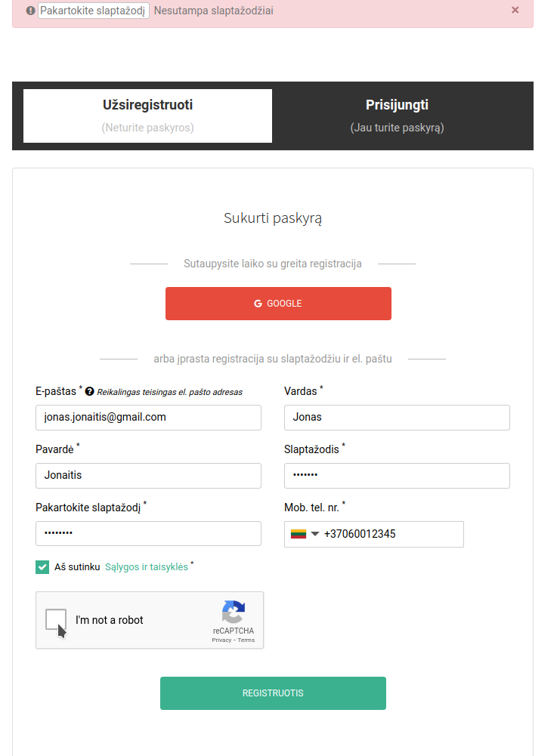Sign up with the Google button

pyautogui.click(x=278, y=304)
